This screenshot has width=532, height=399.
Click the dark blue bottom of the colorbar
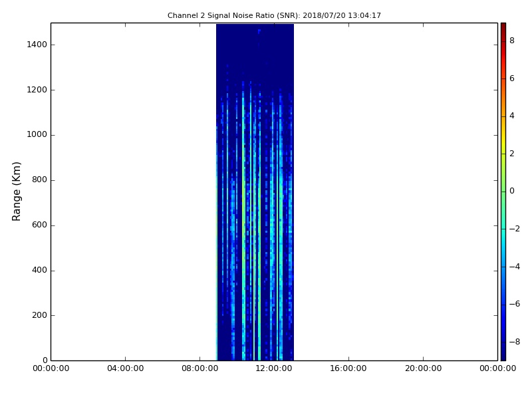(x=503, y=353)
